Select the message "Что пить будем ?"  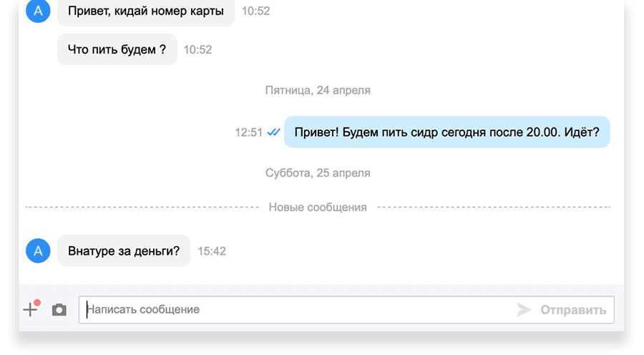(117, 50)
